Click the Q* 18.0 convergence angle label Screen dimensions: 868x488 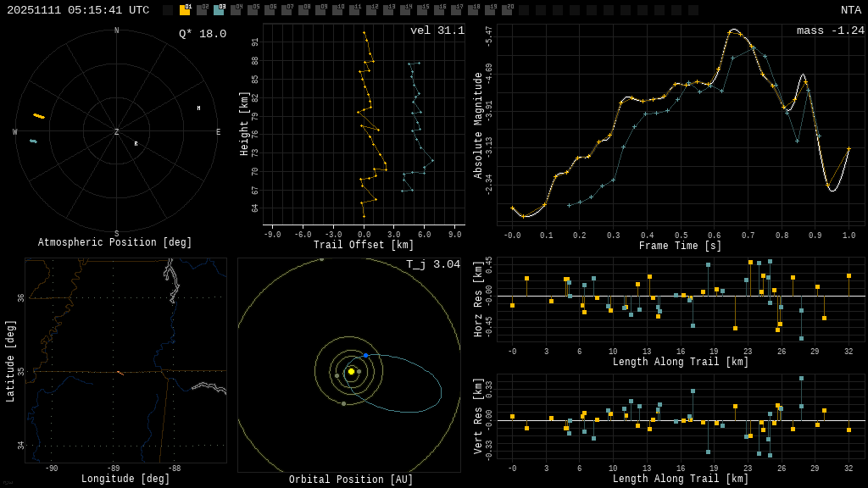click(x=203, y=34)
